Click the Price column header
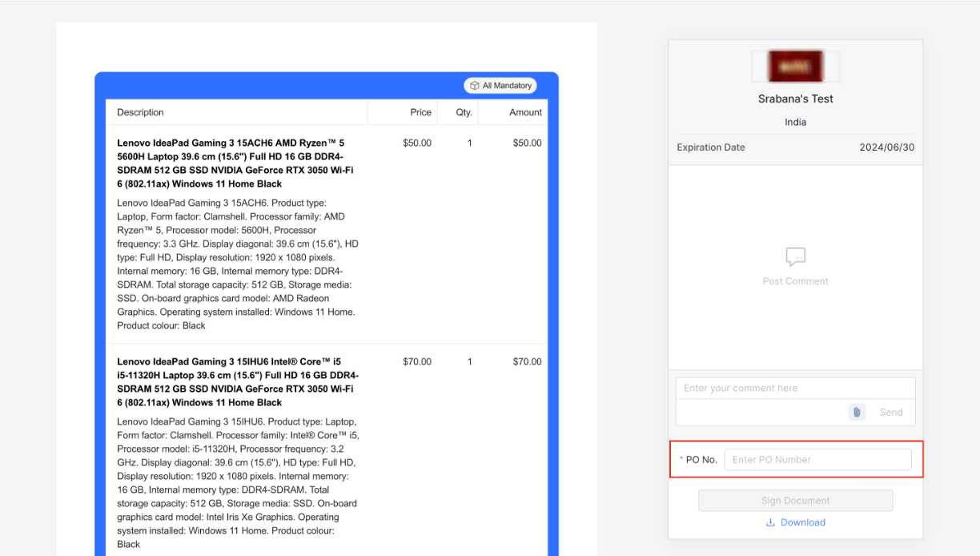 click(421, 112)
